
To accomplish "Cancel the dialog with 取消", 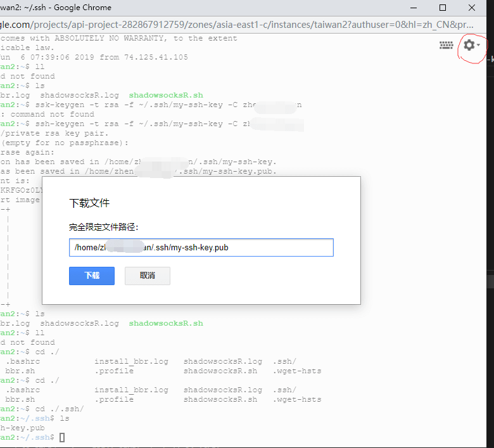I will (147, 276).
